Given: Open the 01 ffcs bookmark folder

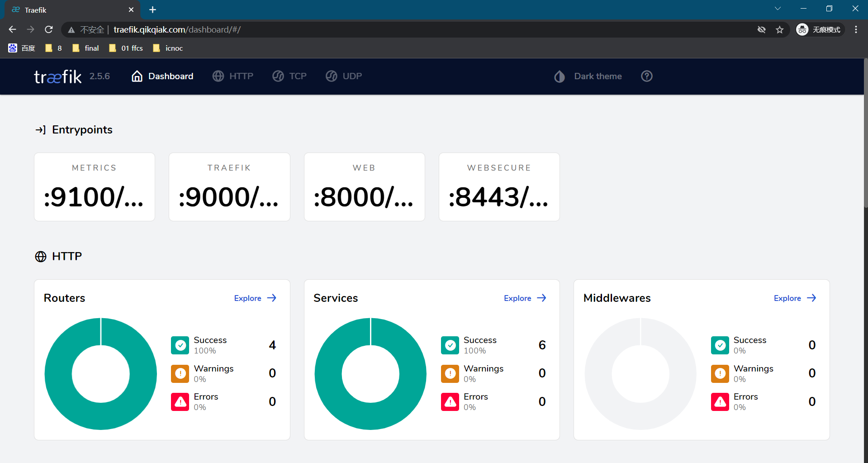Looking at the screenshot, I should pos(126,48).
